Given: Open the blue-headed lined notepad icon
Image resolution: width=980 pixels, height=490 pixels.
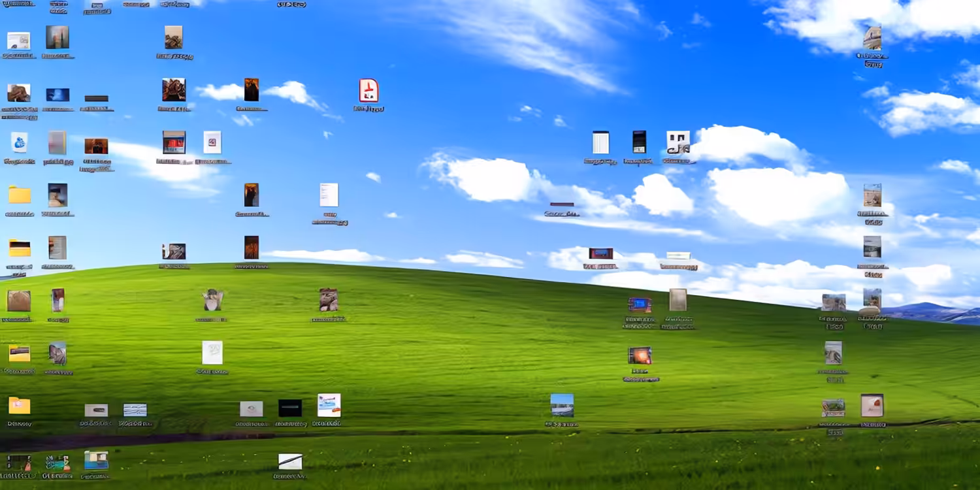Looking at the screenshot, I should coord(600,142).
